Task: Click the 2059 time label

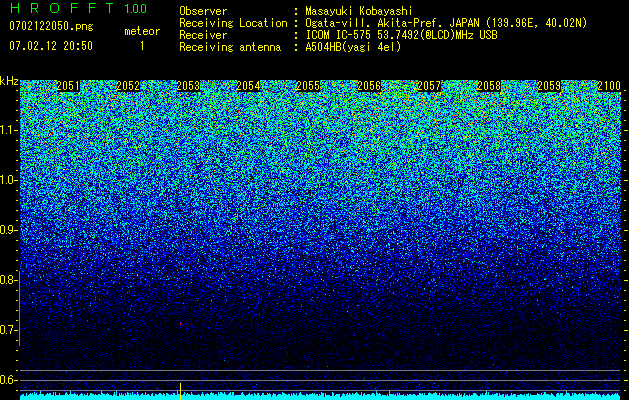Action: click(549, 86)
